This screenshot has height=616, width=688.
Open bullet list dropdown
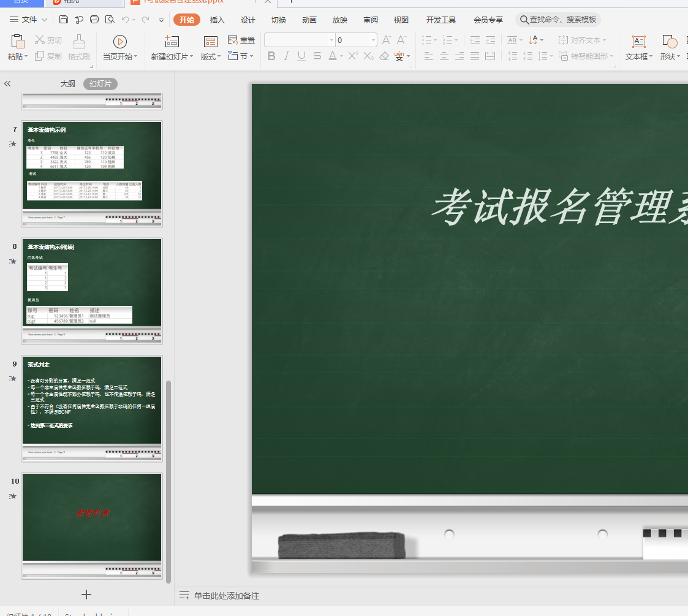[435, 40]
